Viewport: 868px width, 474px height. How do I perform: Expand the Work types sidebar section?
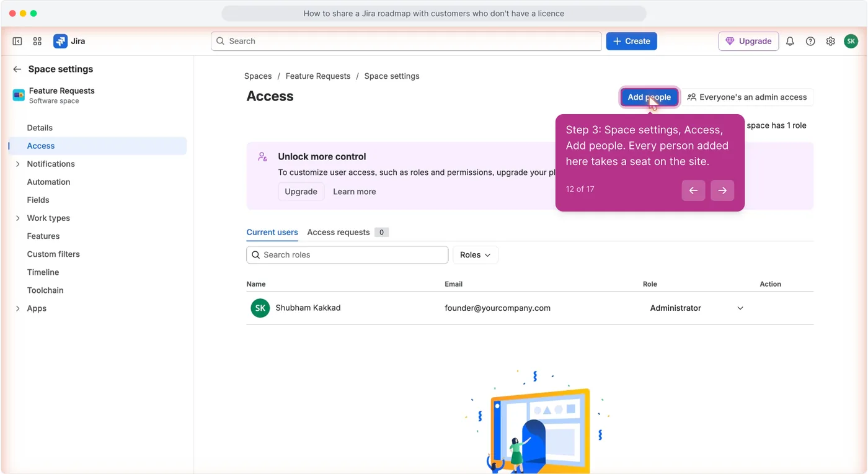point(17,218)
